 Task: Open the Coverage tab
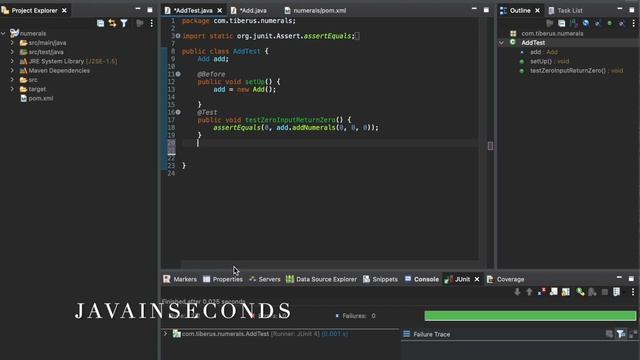[x=506, y=279]
